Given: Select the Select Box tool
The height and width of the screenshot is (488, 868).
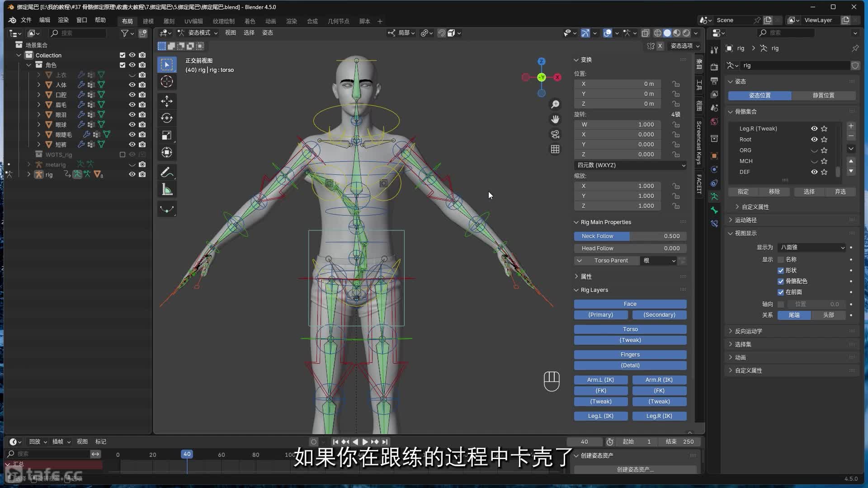Looking at the screenshot, I should [x=167, y=65].
